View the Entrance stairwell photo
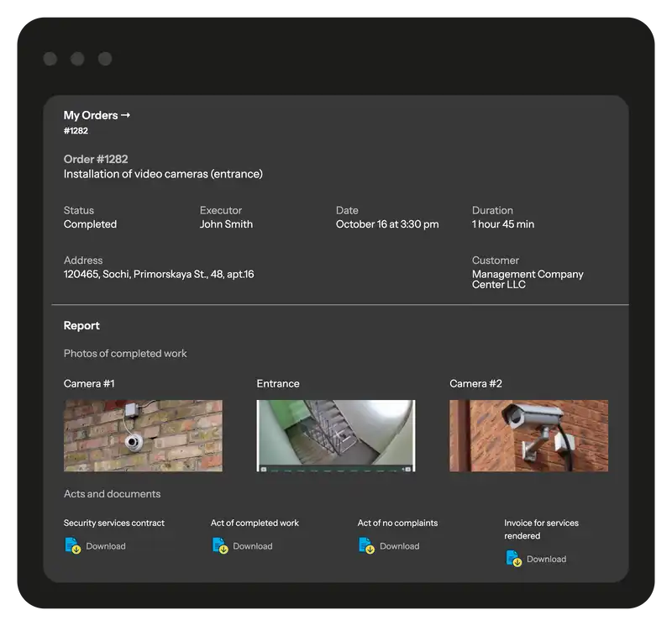This screenshot has width=672, height=626. (x=336, y=435)
